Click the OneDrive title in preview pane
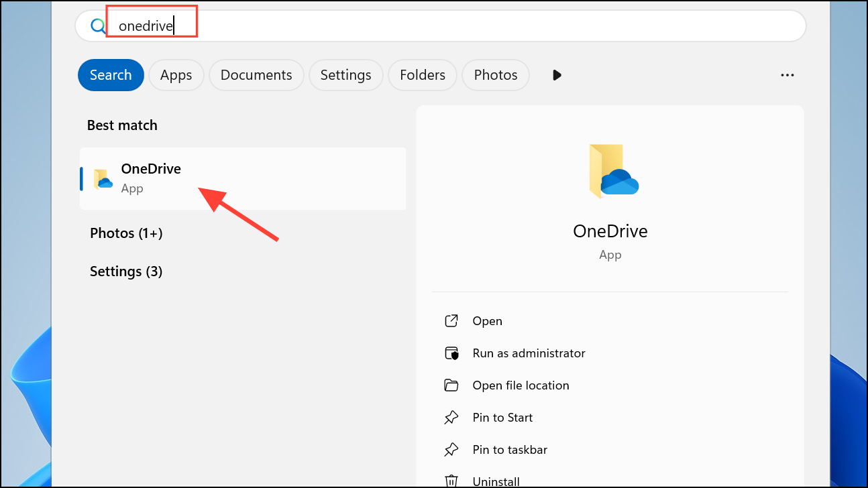Viewport: 868px width, 488px height. pos(610,231)
